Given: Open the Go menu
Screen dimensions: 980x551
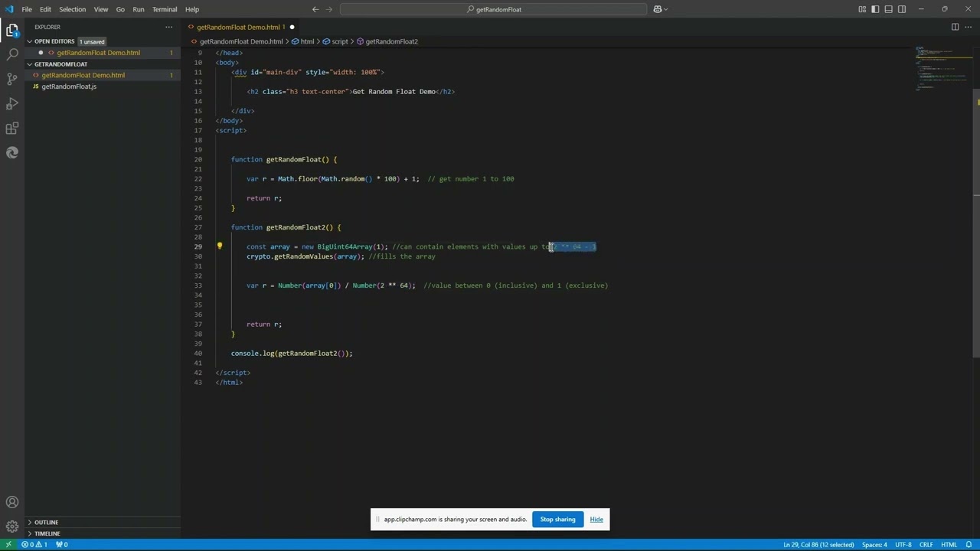Looking at the screenshot, I should tap(120, 9).
